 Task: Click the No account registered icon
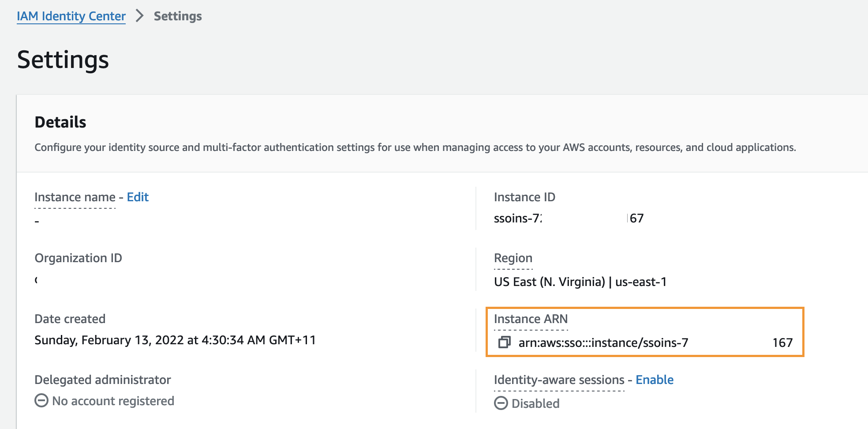pyautogui.click(x=41, y=400)
